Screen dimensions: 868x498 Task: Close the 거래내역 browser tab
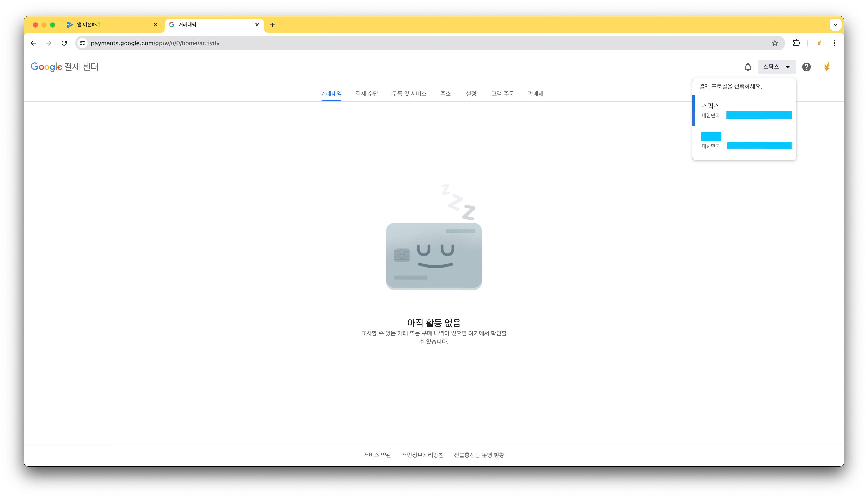[257, 25]
